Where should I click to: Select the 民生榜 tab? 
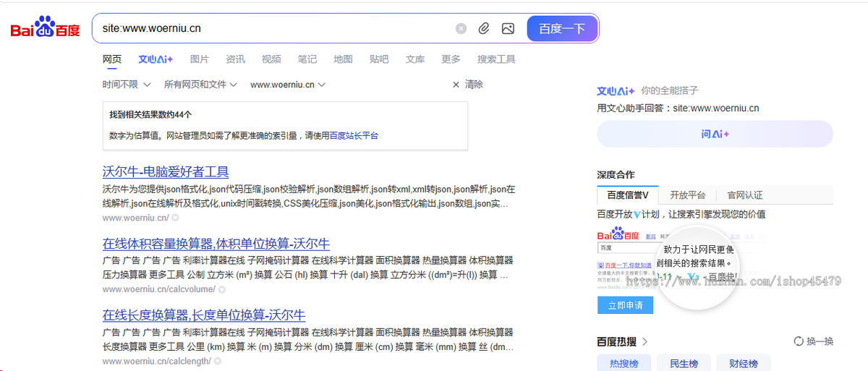coord(684,364)
